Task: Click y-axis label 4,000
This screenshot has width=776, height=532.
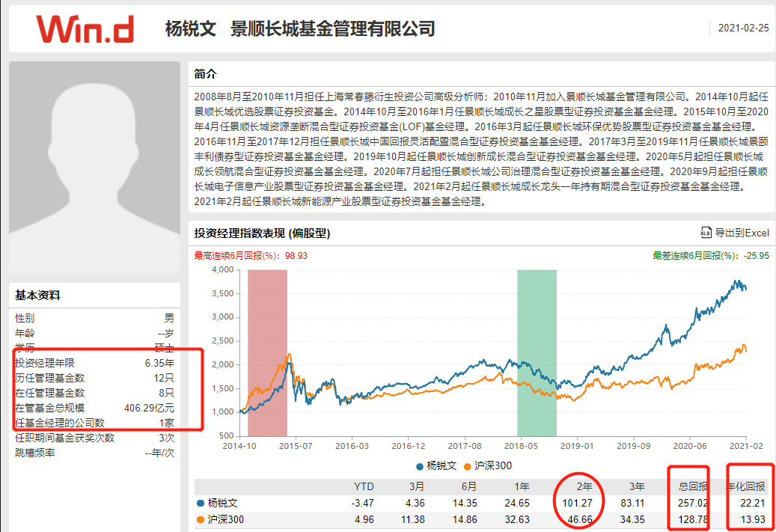Action: 223,269
